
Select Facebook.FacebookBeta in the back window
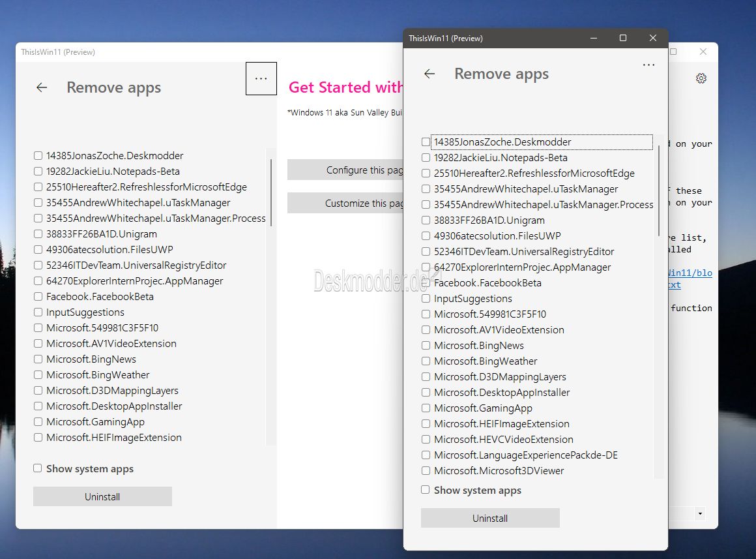click(38, 296)
